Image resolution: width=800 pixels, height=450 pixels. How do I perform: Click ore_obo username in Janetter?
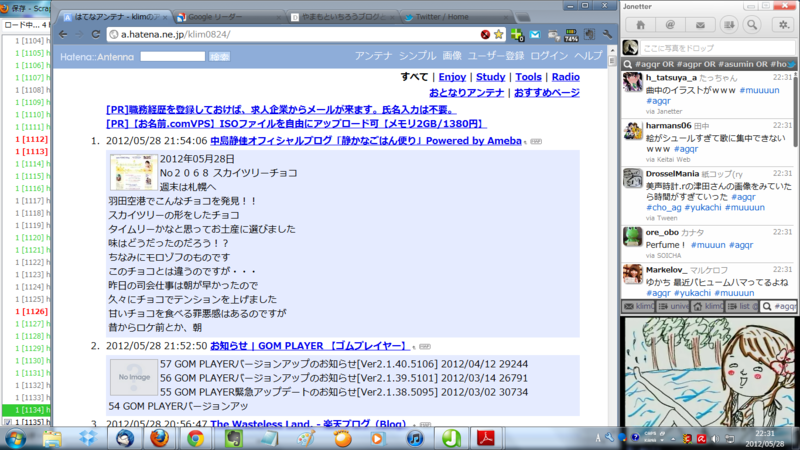pyautogui.click(x=662, y=232)
